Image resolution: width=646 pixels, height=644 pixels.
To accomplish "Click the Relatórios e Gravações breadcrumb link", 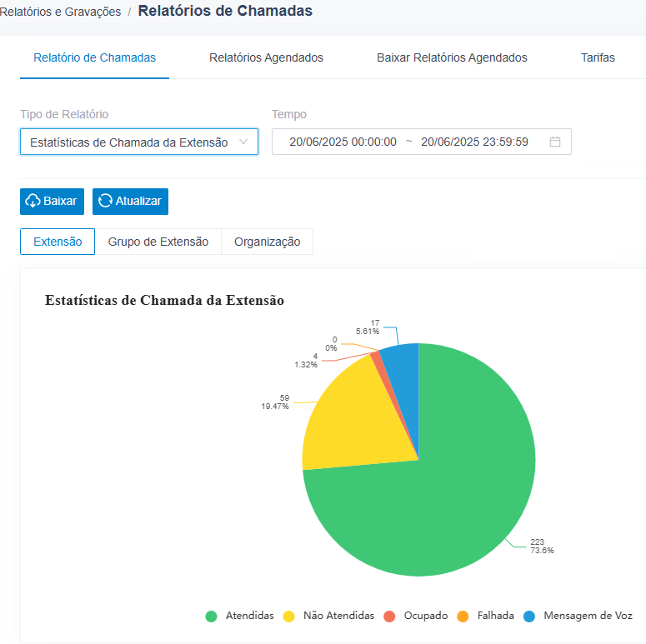I will click(60, 12).
